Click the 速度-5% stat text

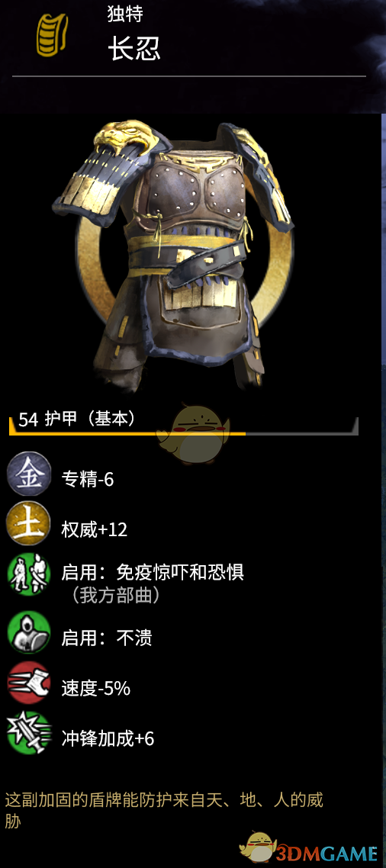[96, 688]
